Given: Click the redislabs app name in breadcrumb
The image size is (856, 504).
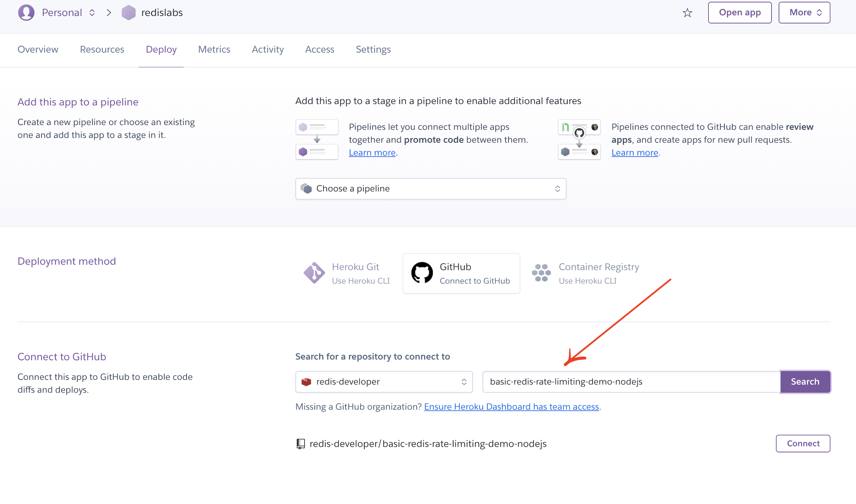Looking at the screenshot, I should coord(162,13).
